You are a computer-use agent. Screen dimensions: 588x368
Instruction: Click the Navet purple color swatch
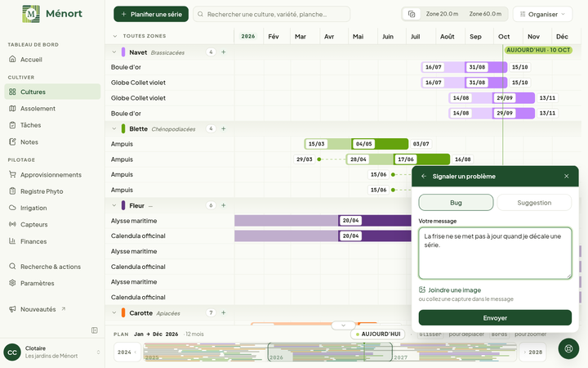123,52
